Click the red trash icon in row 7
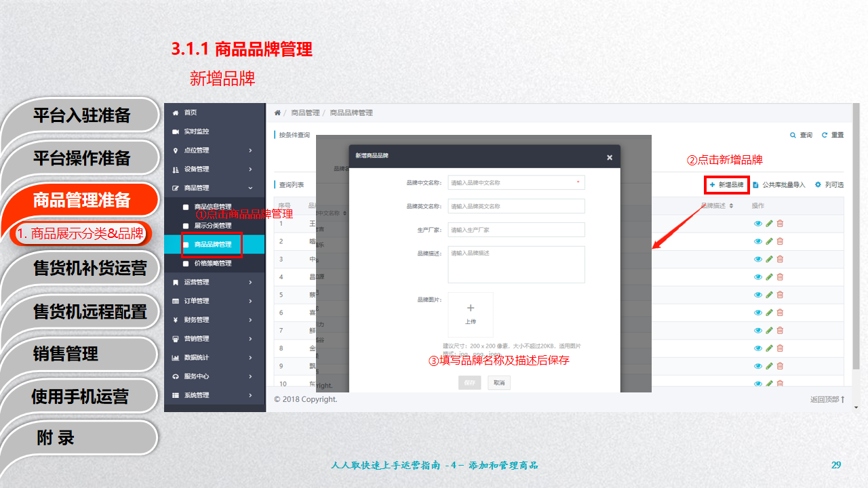 [x=780, y=330]
